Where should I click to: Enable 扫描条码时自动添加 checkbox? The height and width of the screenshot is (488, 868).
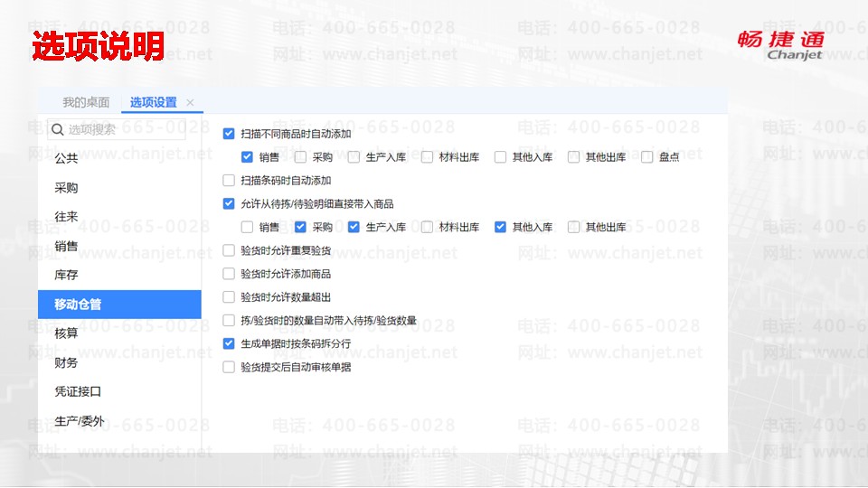pos(229,181)
